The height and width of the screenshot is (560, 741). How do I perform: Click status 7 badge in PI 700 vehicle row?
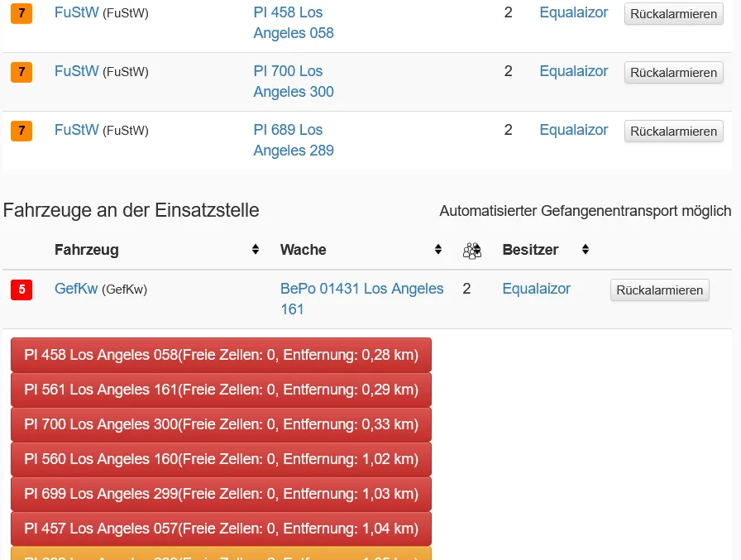21,72
